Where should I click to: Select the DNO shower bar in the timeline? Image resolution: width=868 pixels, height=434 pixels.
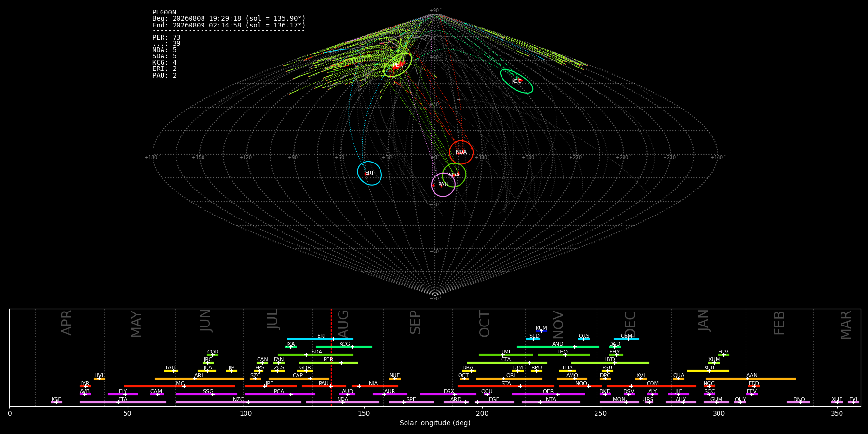click(x=798, y=402)
